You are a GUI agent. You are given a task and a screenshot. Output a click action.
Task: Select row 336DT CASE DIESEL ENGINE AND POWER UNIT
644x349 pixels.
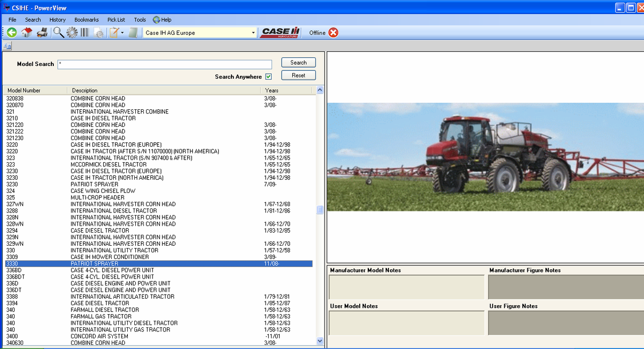coord(158,290)
